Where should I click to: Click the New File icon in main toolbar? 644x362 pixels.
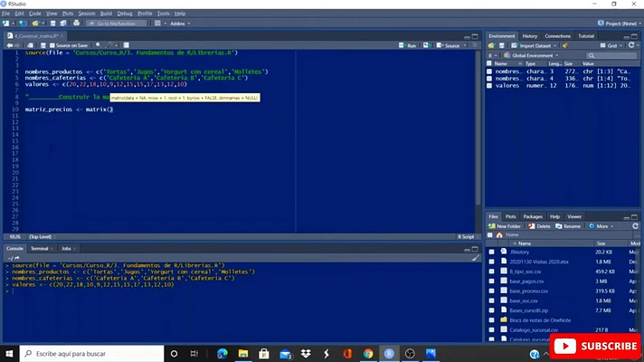point(5,24)
